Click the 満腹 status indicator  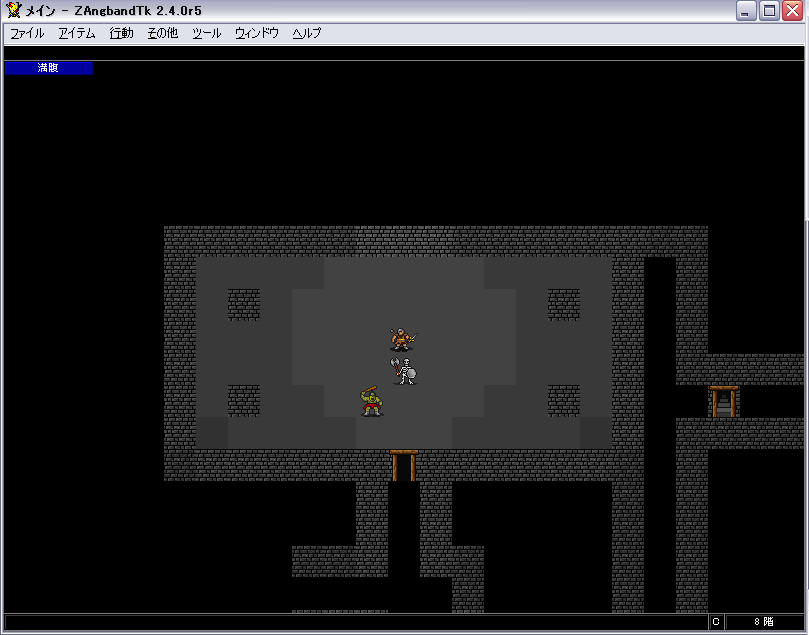[48, 68]
